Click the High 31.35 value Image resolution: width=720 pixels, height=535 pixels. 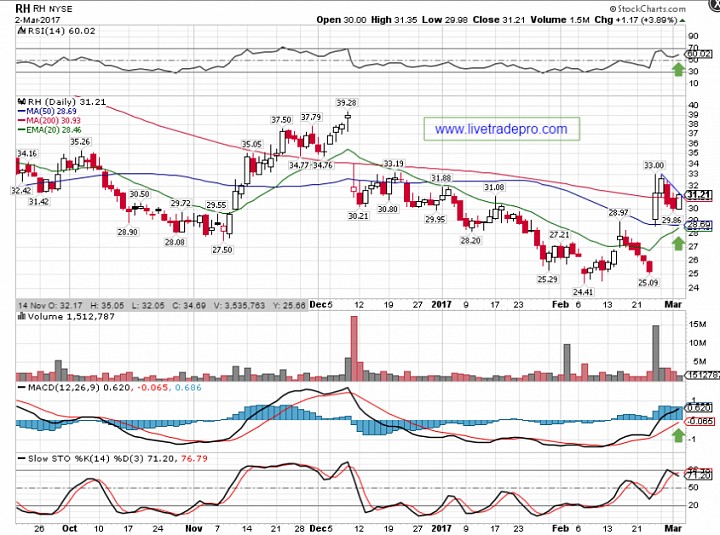pyautogui.click(x=394, y=20)
